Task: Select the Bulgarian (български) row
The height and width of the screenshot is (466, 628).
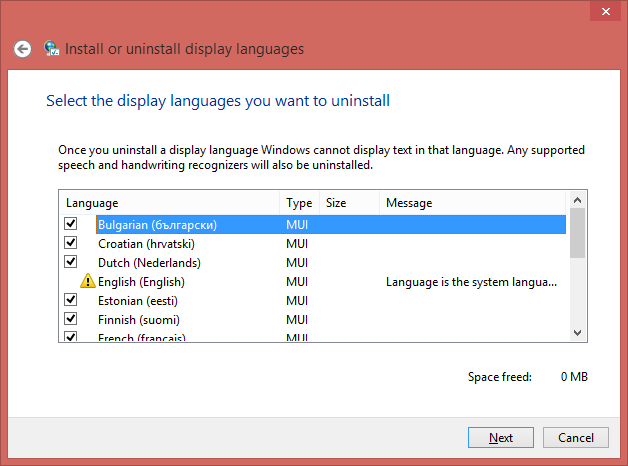Action: (x=157, y=225)
